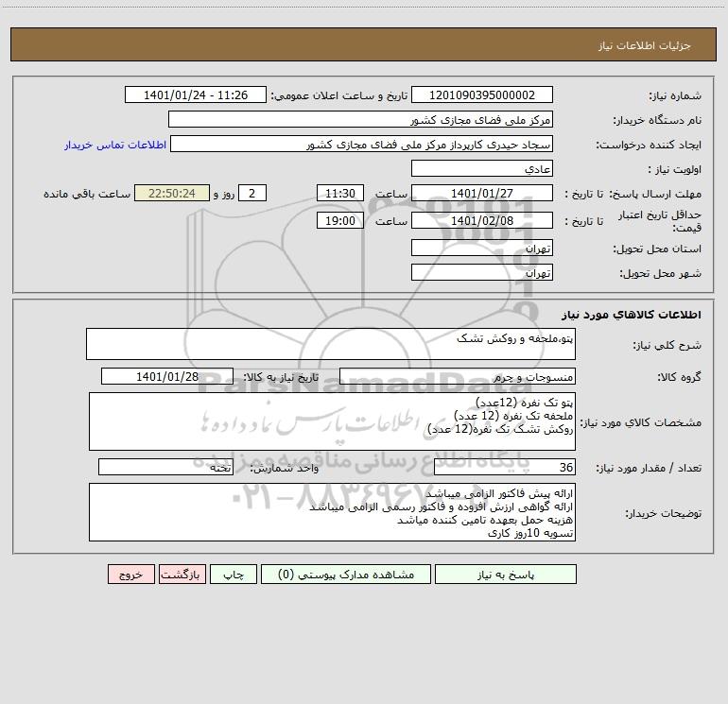The height and width of the screenshot is (704, 728).
Task: Click the label تاریخ نیاز به کالا
Action: [281, 377]
